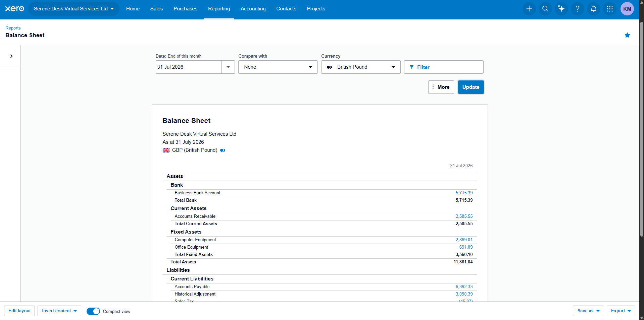Follow the Reports breadcrumb link
The width and height of the screenshot is (644, 320).
tap(13, 28)
